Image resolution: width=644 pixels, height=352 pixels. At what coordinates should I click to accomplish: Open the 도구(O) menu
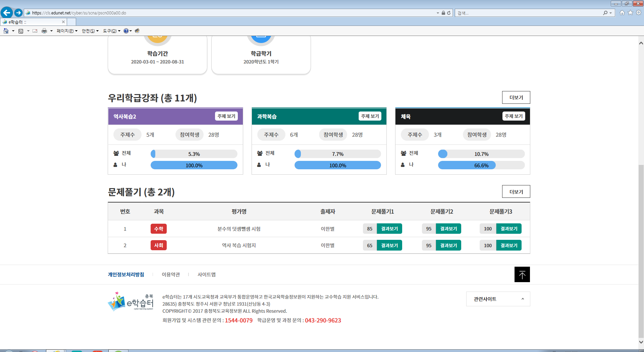click(112, 31)
